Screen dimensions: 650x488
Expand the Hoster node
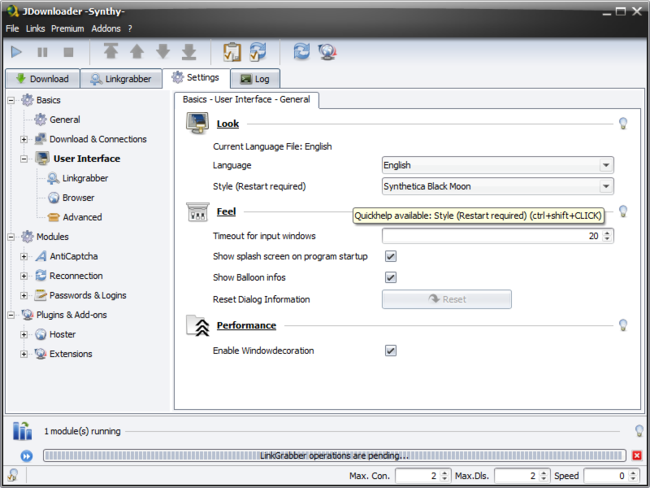[x=24, y=335]
